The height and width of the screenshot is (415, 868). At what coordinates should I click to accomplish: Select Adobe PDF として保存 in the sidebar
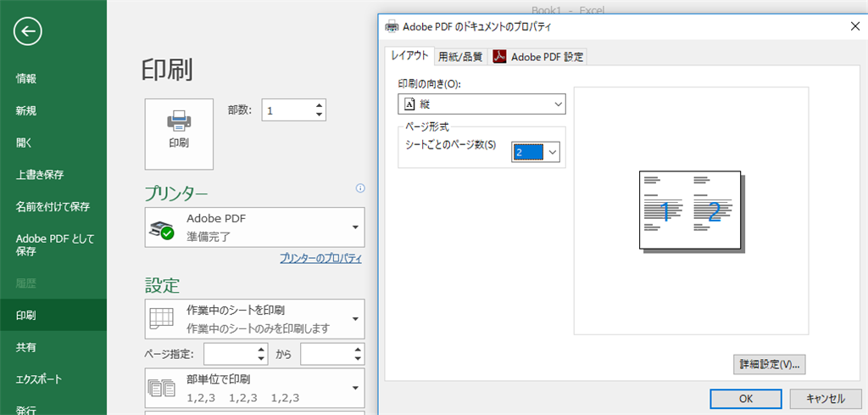click(53, 245)
